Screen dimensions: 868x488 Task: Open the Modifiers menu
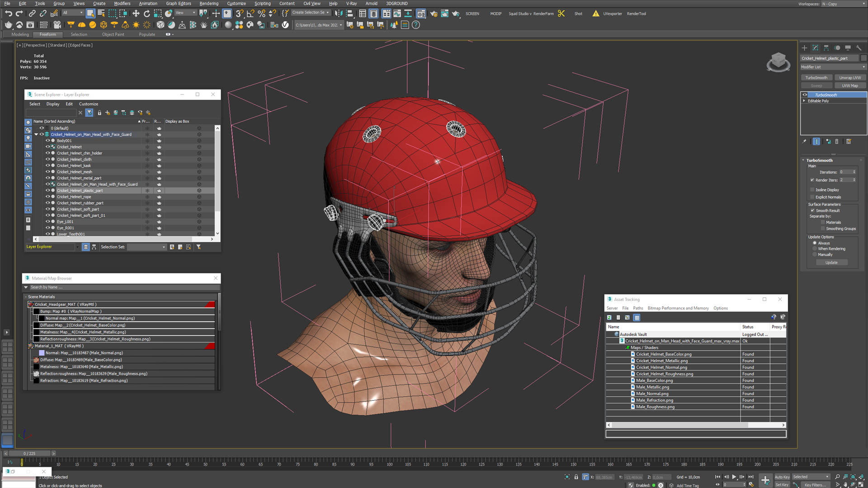pyautogui.click(x=122, y=4)
